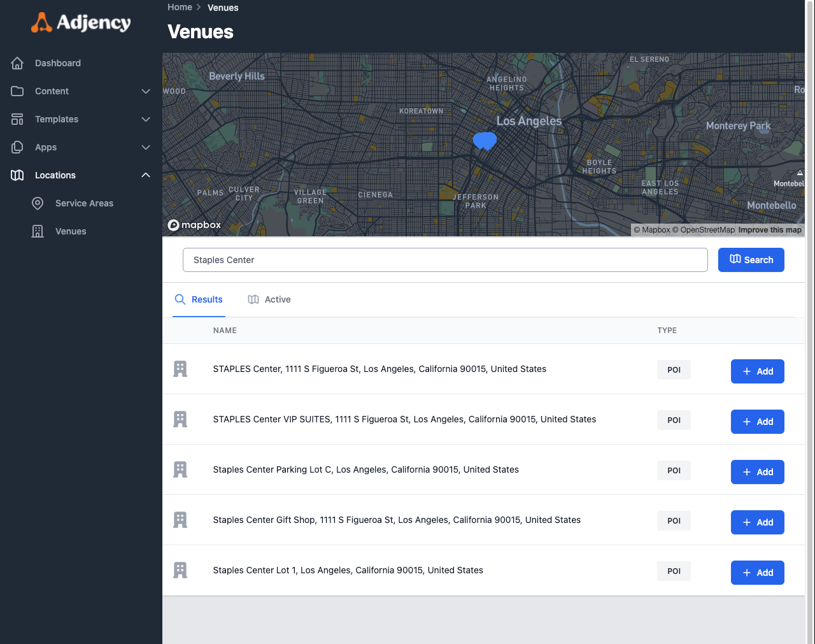This screenshot has width=815, height=644.
Task: Expand the Templates menu chevron
Action: pyautogui.click(x=146, y=119)
